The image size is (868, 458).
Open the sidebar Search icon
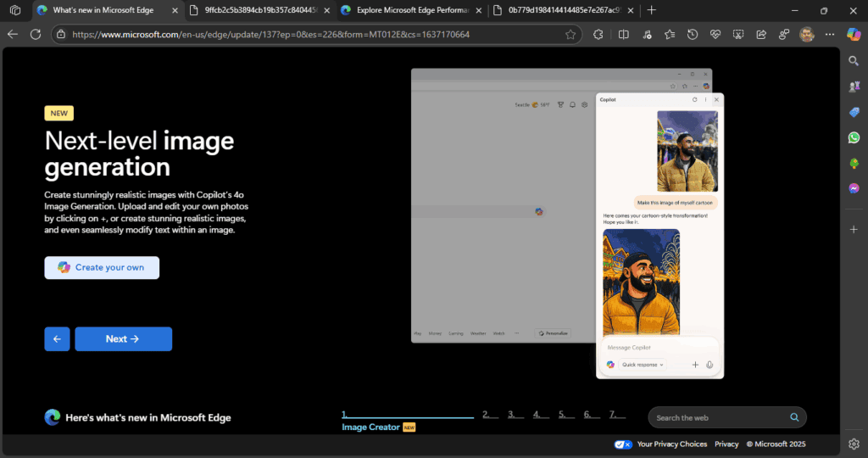pos(854,61)
